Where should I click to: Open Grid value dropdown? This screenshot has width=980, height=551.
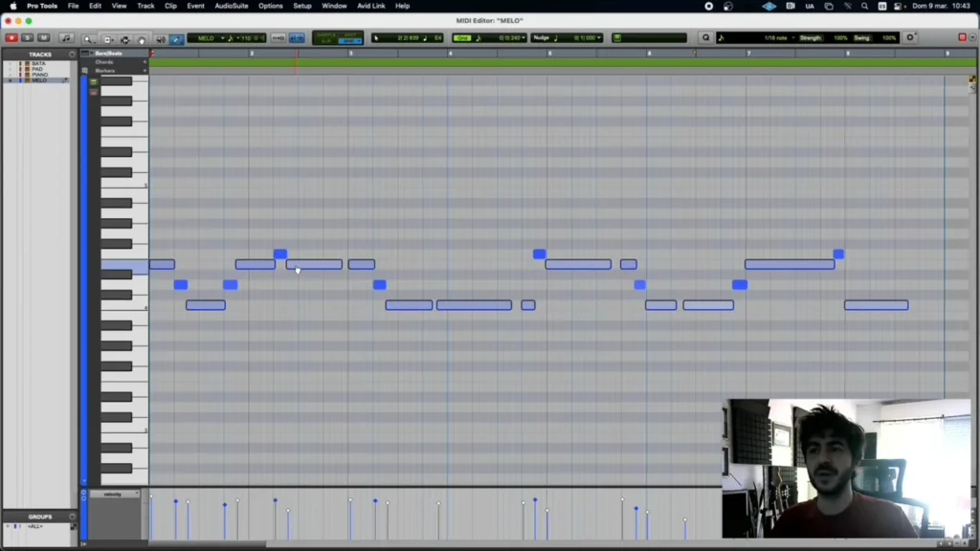(523, 38)
